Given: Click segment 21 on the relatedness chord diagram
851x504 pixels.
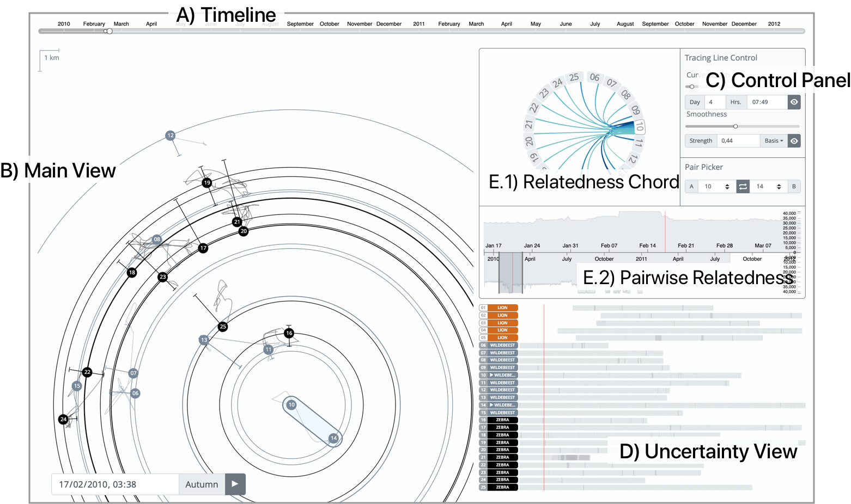Looking at the screenshot, I should coord(529,124).
